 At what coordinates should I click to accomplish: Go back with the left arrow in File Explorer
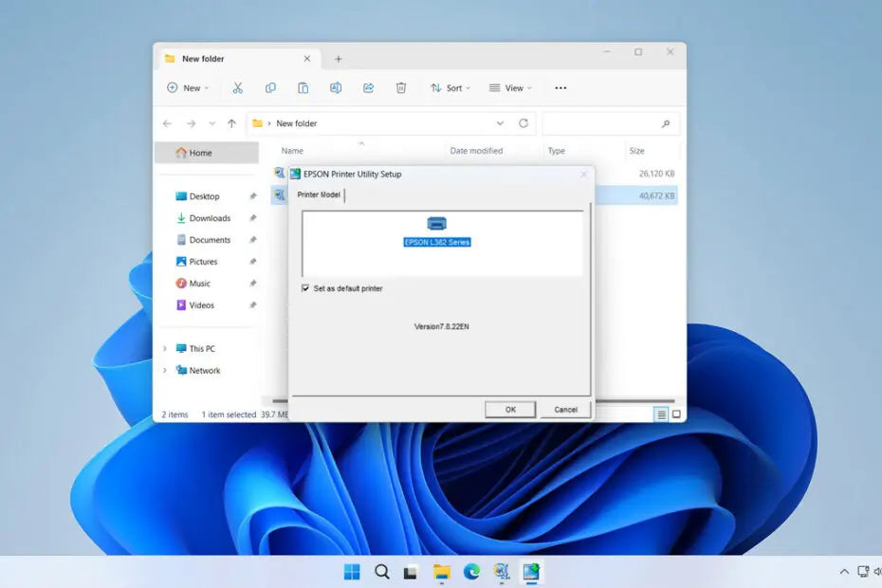[167, 123]
